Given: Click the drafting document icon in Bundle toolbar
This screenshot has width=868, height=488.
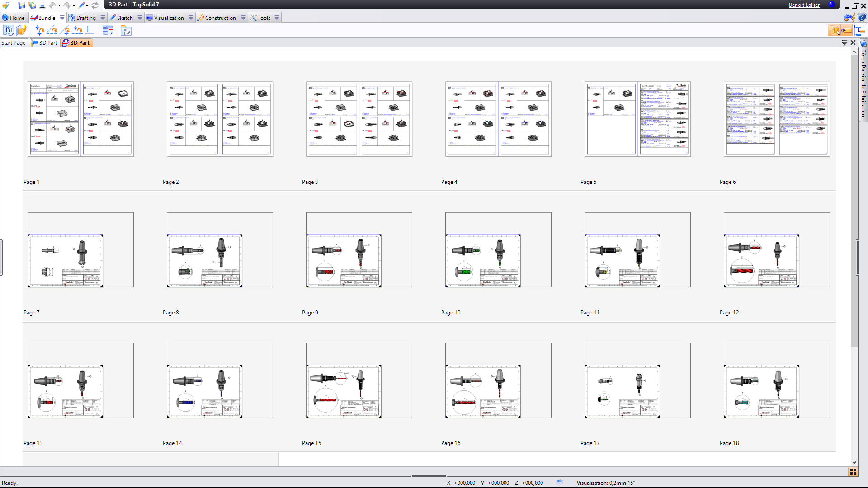Looking at the screenshot, I should click(8, 30).
